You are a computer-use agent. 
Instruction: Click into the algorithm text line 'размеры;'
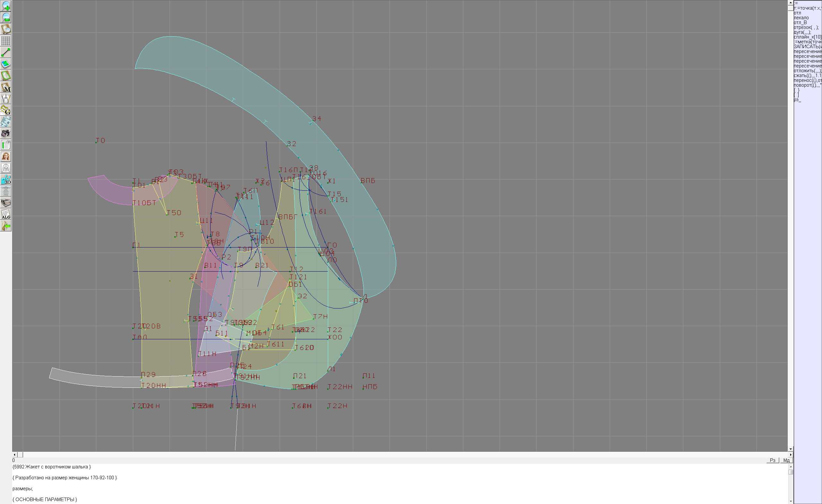coord(23,489)
